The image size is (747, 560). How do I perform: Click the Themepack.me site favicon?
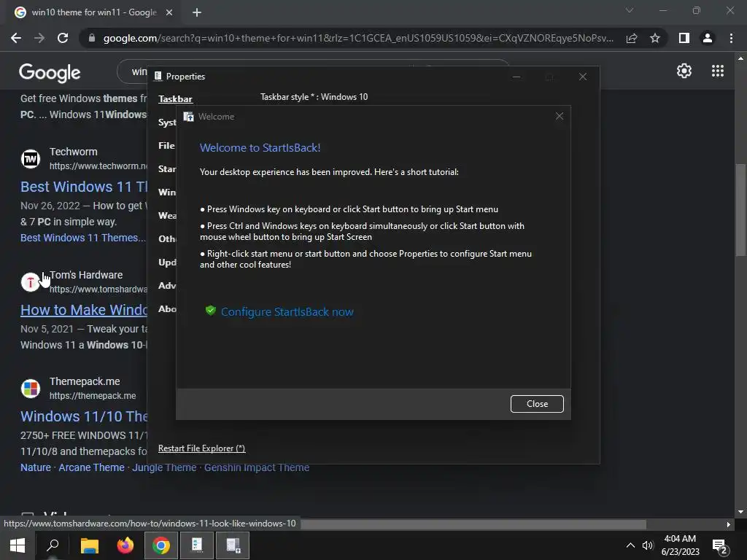coord(31,389)
